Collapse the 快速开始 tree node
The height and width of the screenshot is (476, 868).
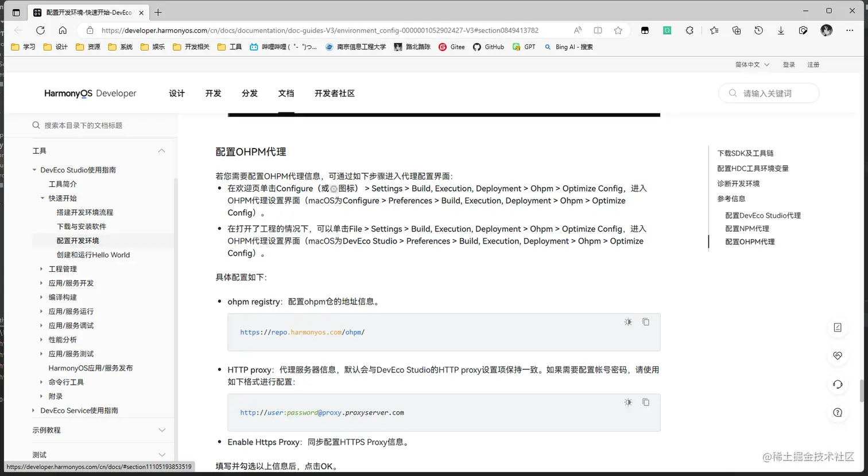pyautogui.click(x=42, y=198)
